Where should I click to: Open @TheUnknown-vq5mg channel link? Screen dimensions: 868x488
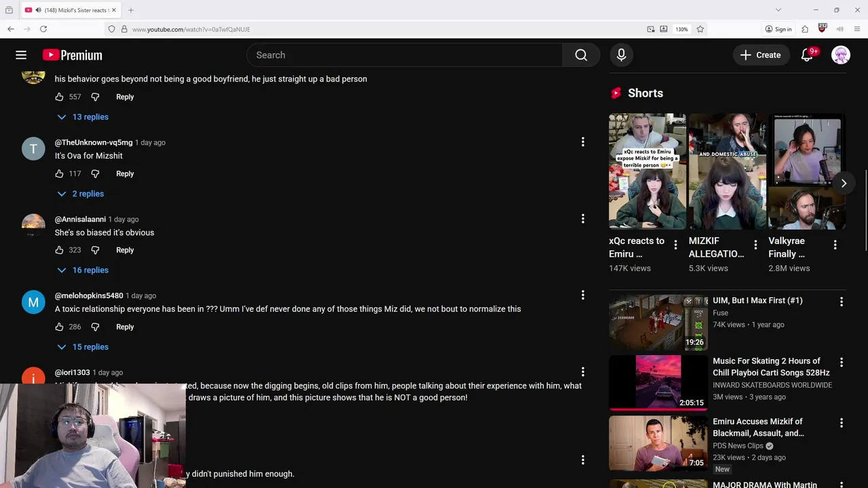point(94,142)
